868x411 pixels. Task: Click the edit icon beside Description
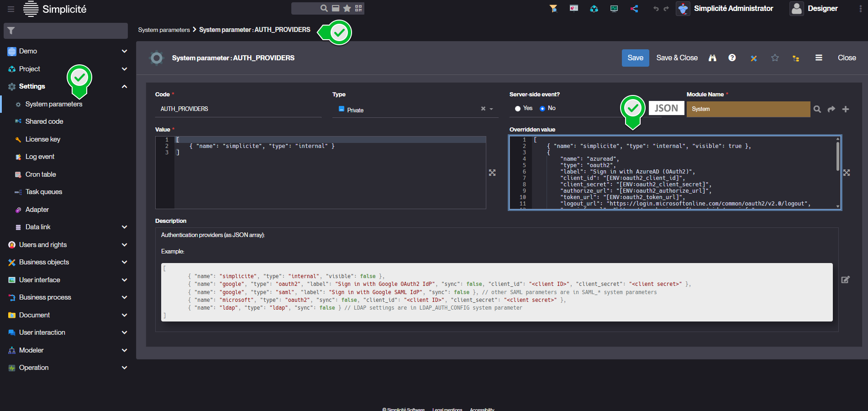846,279
